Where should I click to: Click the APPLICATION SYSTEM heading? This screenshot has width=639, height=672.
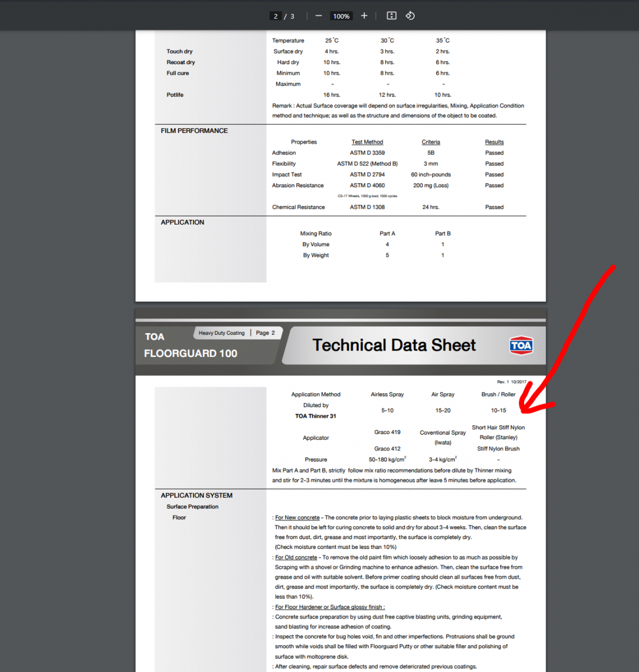pos(196,495)
